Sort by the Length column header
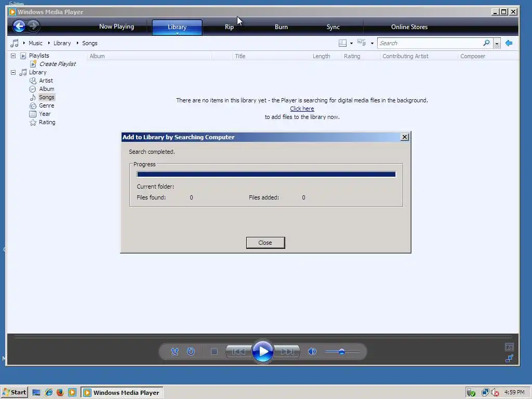 pos(325,56)
